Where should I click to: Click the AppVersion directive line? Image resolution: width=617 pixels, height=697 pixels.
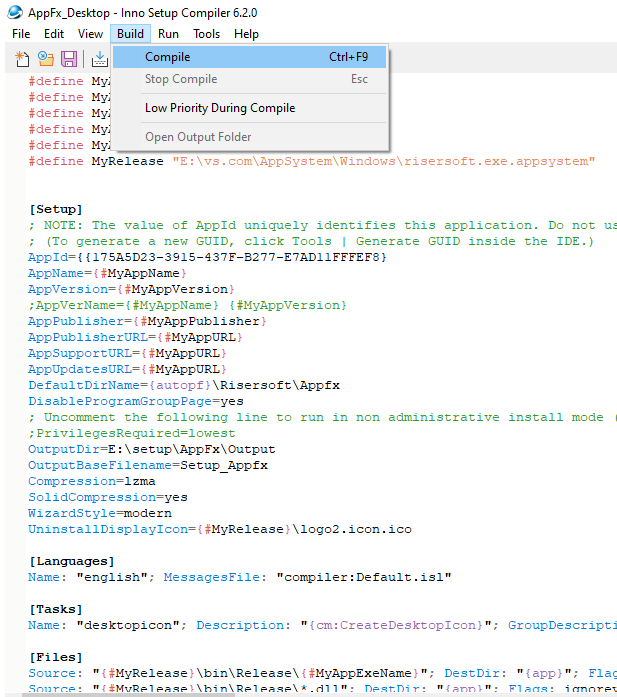point(131,289)
